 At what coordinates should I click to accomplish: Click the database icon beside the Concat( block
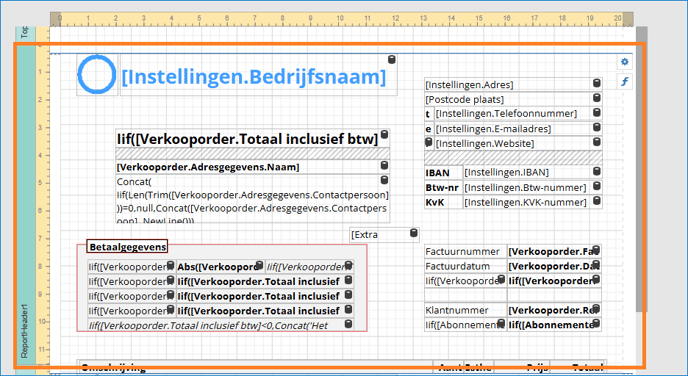pos(384,180)
